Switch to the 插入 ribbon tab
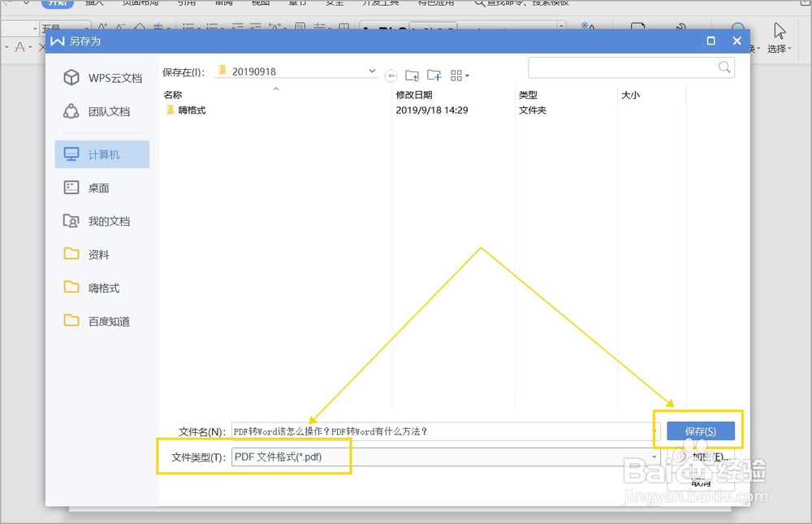Viewport: 812px width, 524px height. pyautogui.click(x=94, y=3)
